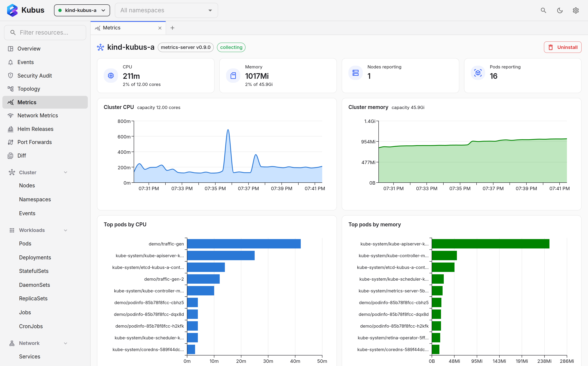Close the Metrics tab
Screen dimensions: 588x366
tap(160, 28)
